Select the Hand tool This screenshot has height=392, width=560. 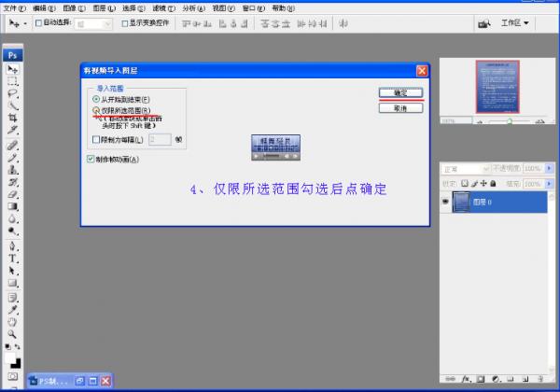point(12,322)
